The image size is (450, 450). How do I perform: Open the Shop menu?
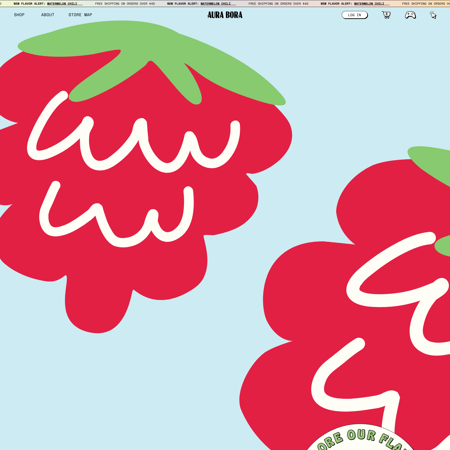click(19, 15)
